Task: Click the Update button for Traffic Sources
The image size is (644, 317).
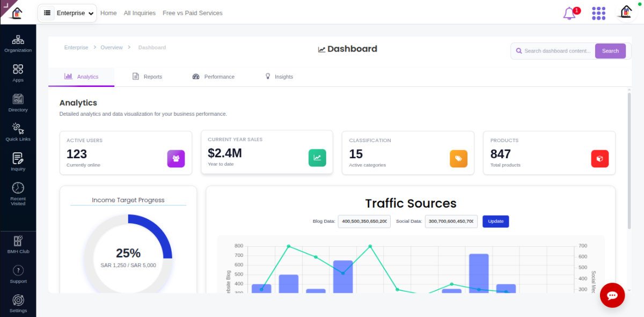Action: click(x=495, y=222)
